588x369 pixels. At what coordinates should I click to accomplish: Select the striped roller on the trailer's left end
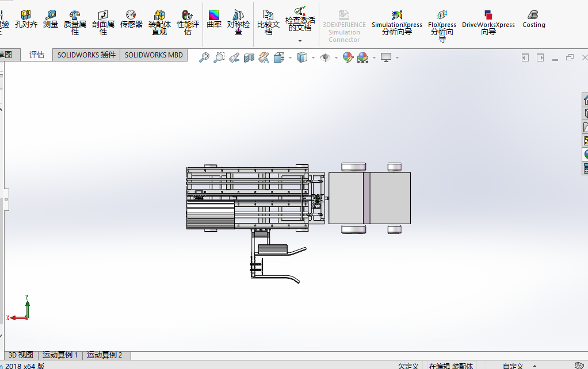click(x=211, y=214)
